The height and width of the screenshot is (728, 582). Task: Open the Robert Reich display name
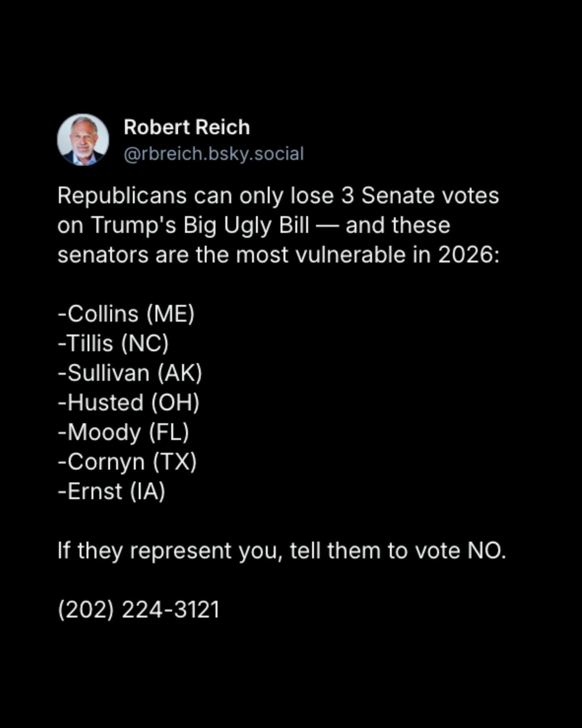pos(187,127)
